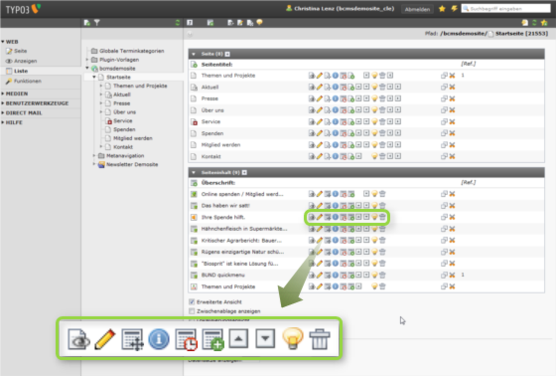
Task: Click trash icon in the Presse page row
Action: 382,99
